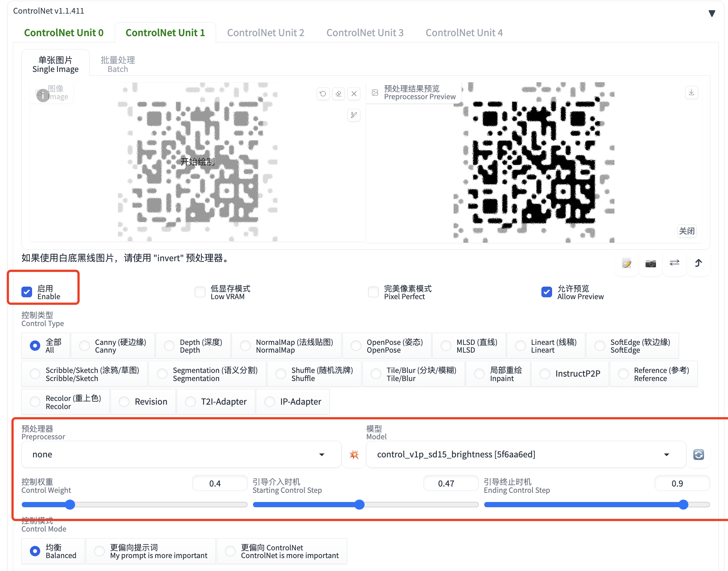Select MLSD control type
Viewport: 728px width, 571px height.
(x=469, y=346)
